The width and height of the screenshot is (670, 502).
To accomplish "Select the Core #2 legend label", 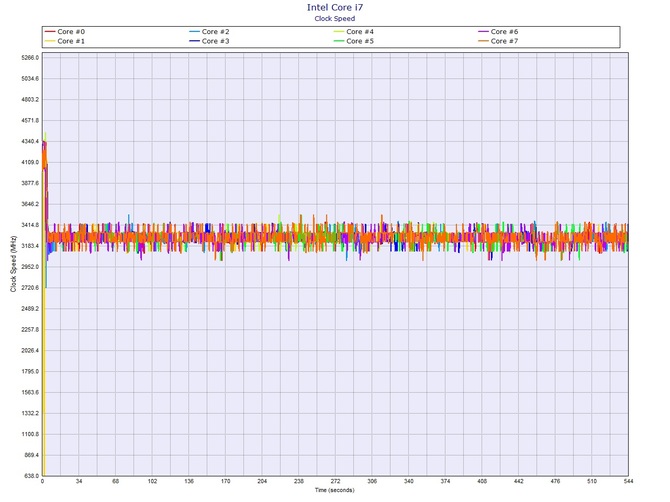I will (215, 32).
